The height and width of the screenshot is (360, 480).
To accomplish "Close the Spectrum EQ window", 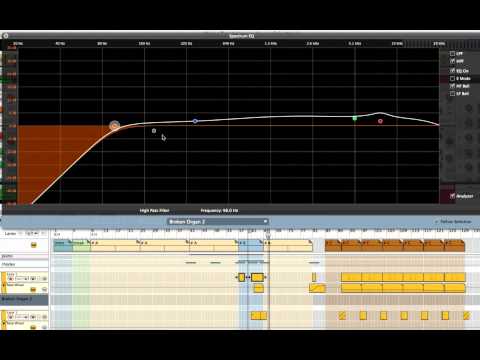I will pos(6,35).
